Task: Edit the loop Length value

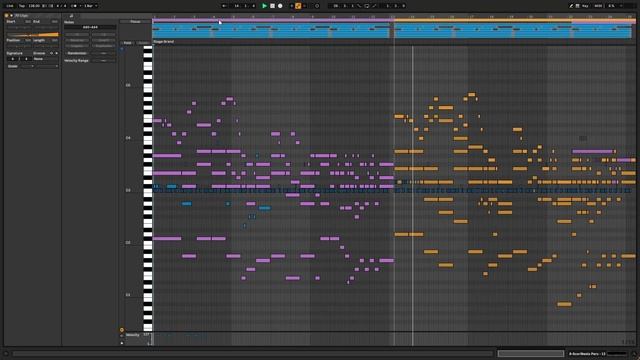Action: [x=45, y=45]
